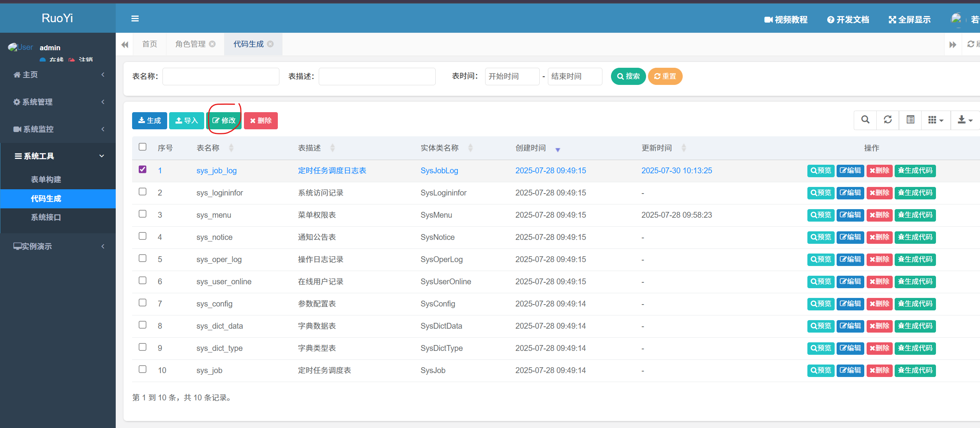The width and height of the screenshot is (980, 428).
Task: Click 生成代码 for the sys_notice row
Action: (x=915, y=237)
